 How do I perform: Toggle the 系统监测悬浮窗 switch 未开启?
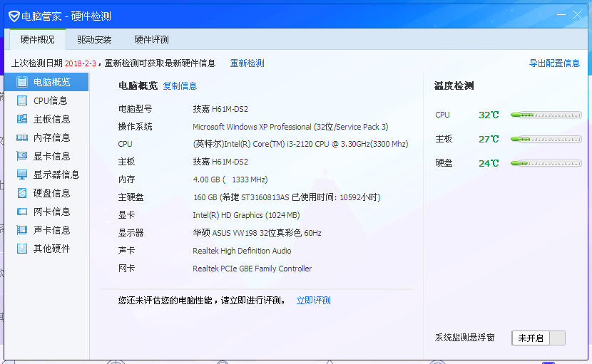pos(539,338)
